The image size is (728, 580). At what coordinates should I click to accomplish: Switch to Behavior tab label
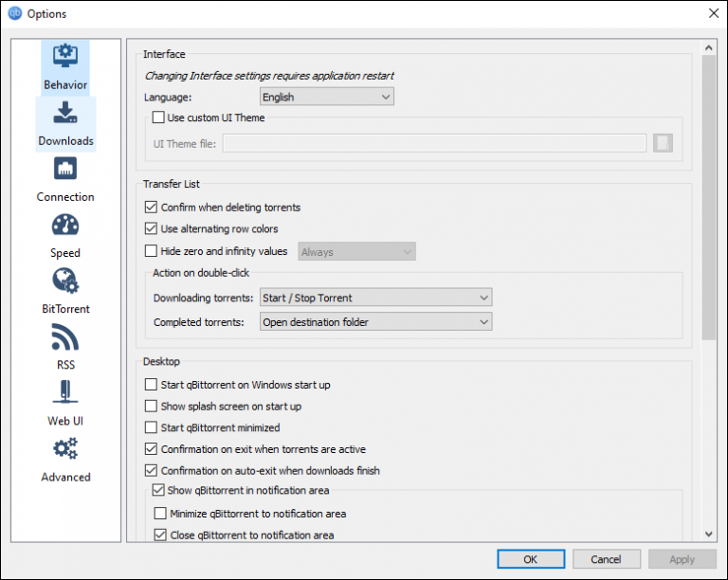65,85
